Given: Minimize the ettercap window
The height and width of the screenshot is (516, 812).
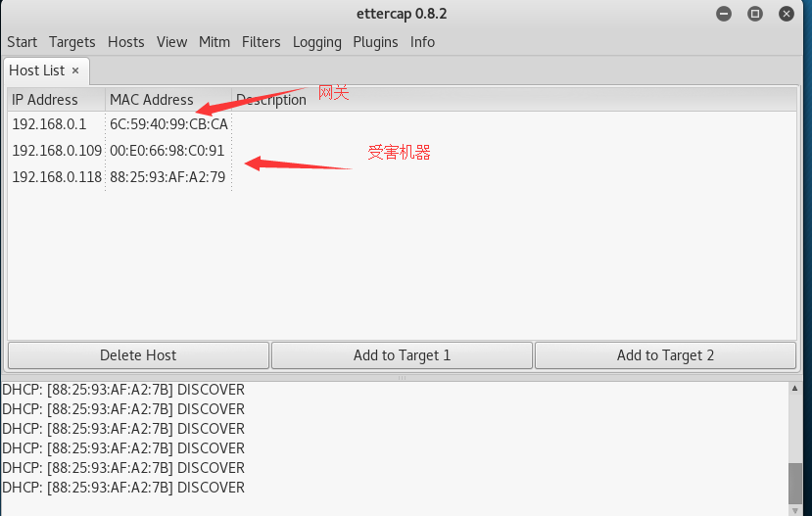Looking at the screenshot, I should (724, 14).
